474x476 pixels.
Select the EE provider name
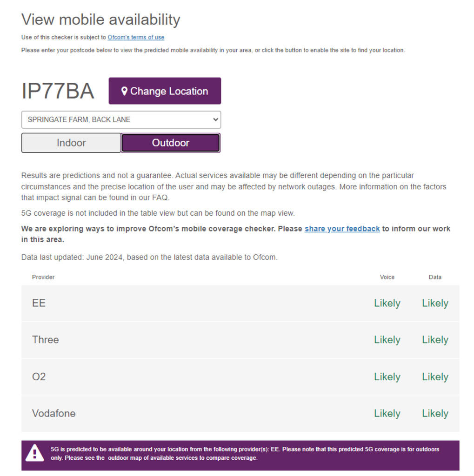click(x=39, y=303)
